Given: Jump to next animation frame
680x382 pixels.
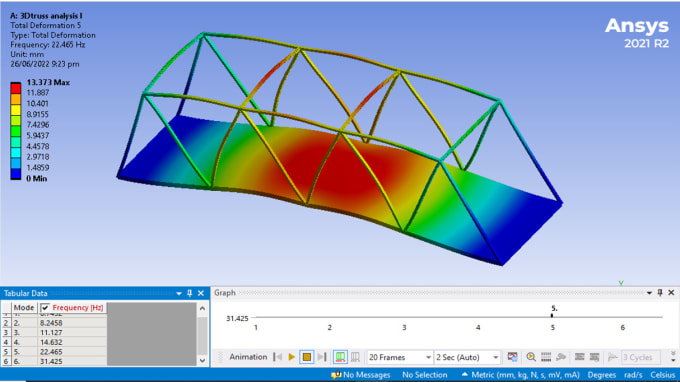Looking at the screenshot, I should [x=322, y=357].
